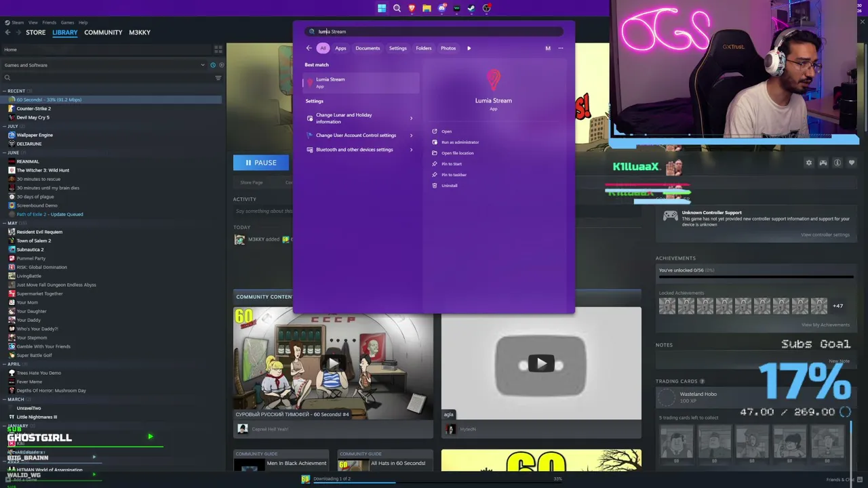Open the Lumia Stream best match result
868x488 pixels.
361,82
